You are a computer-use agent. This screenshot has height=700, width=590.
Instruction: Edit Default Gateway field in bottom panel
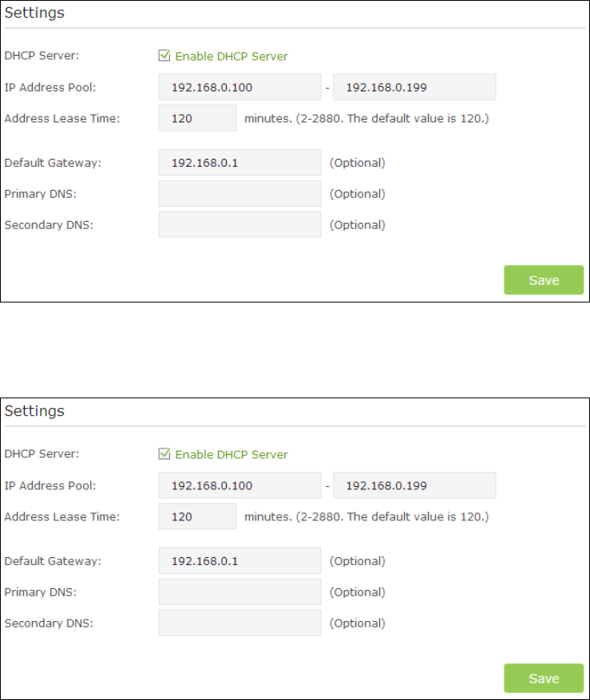point(240,560)
